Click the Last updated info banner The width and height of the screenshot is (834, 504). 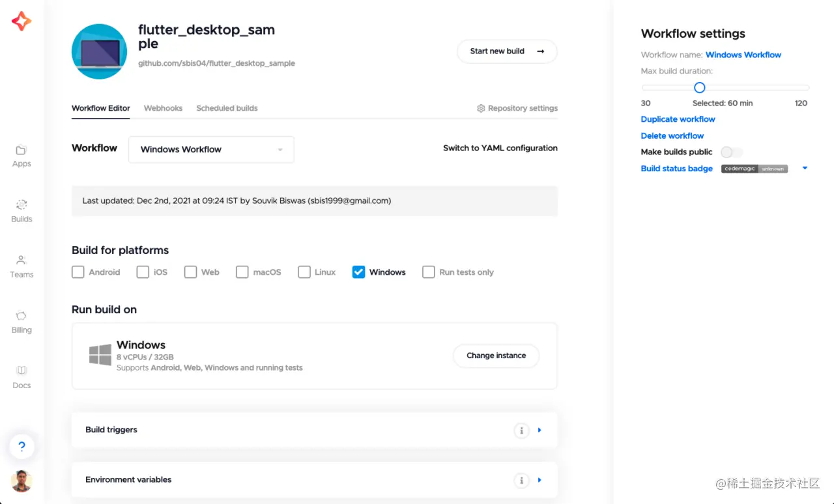(x=315, y=201)
